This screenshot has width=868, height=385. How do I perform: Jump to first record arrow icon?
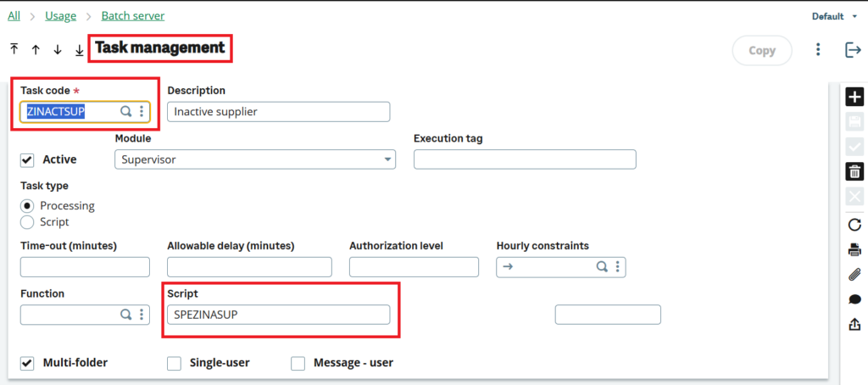coord(14,49)
